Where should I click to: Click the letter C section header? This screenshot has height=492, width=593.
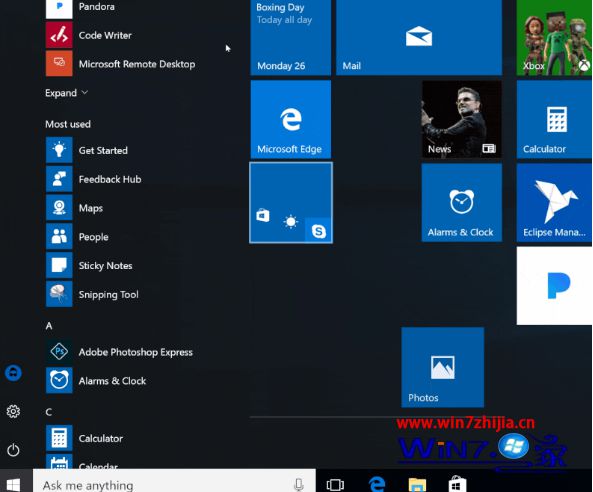49,412
